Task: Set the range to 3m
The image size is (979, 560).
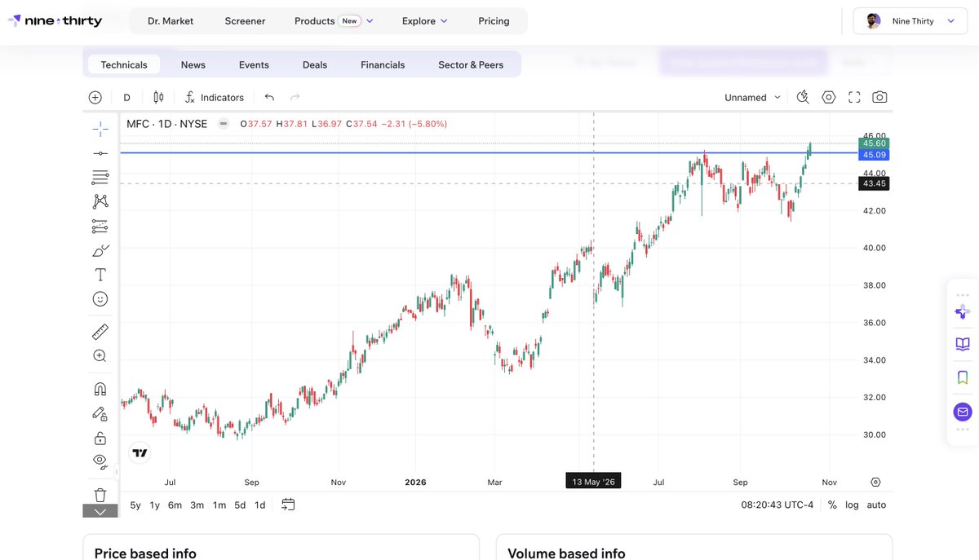Action: click(x=197, y=505)
